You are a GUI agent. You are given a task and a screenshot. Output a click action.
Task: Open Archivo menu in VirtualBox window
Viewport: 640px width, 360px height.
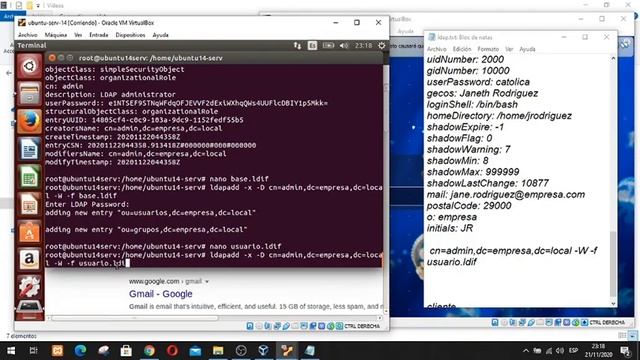click(28, 35)
